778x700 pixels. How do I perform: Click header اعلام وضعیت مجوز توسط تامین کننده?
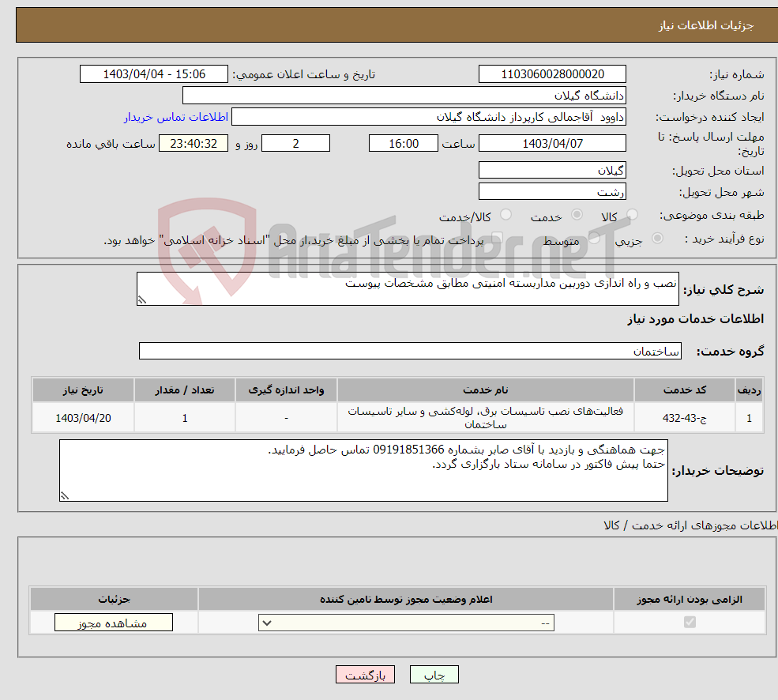coord(406,599)
